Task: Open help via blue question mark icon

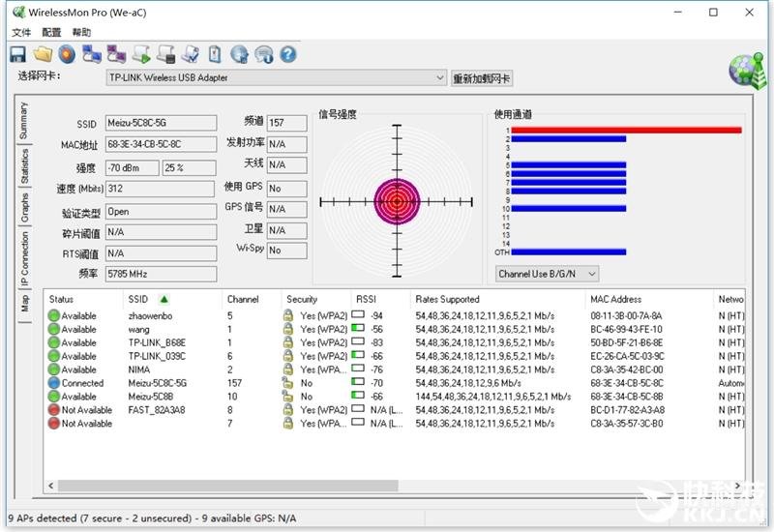Action: tap(288, 54)
